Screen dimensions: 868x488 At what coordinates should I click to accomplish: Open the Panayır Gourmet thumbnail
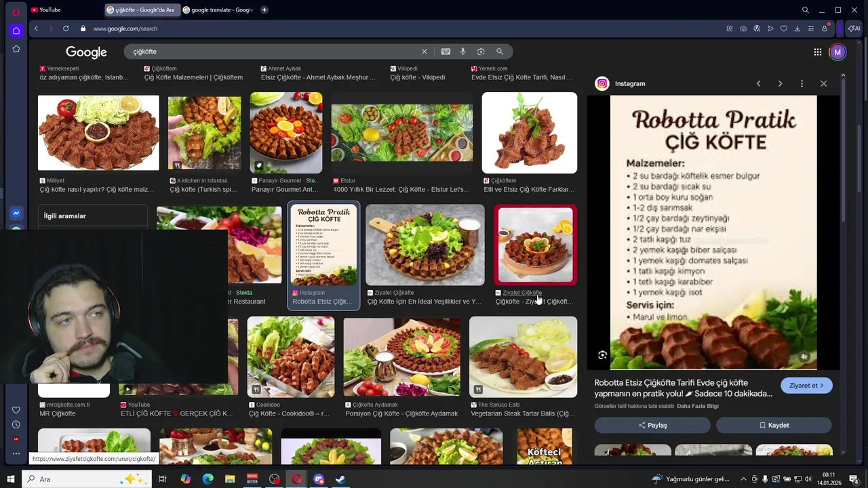[x=286, y=133]
